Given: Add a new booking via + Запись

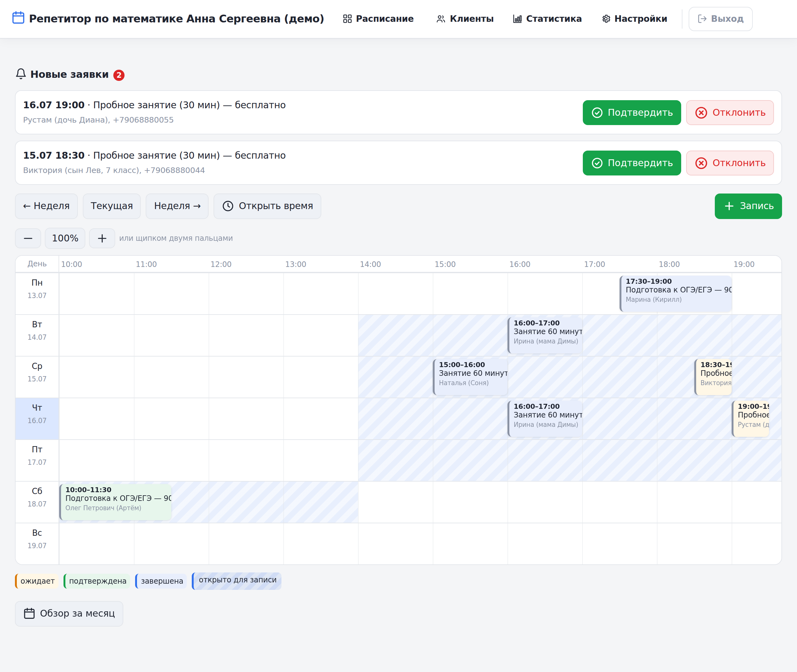Looking at the screenshot, I should point(748,206).
